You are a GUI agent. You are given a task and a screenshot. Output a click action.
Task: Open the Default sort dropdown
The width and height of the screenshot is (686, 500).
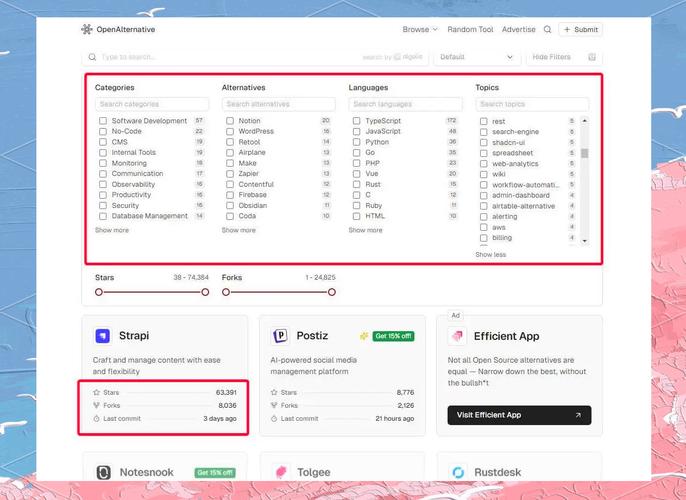pyautogui.click(x=476, y=57)
